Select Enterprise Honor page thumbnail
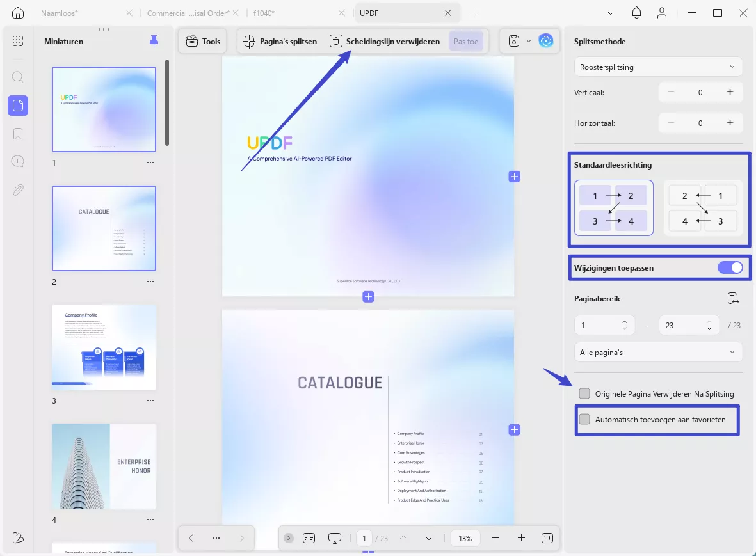Viewport: 756px width, 556px height. 104,466
